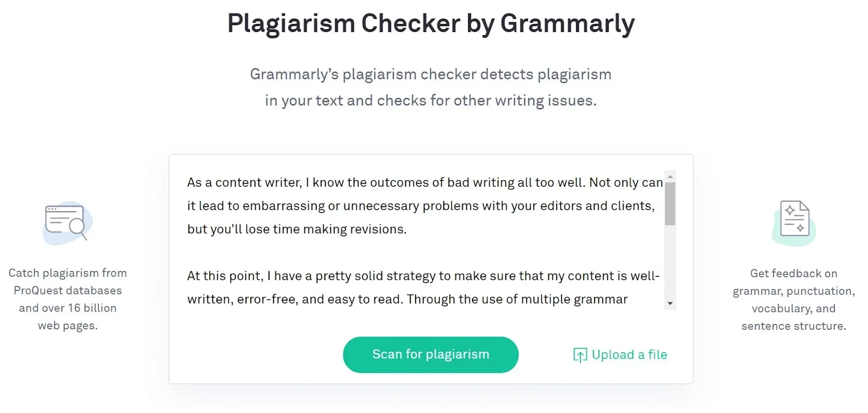
Task: Click the "sentence structure" text on the right
Action: [x=793, y=326]
